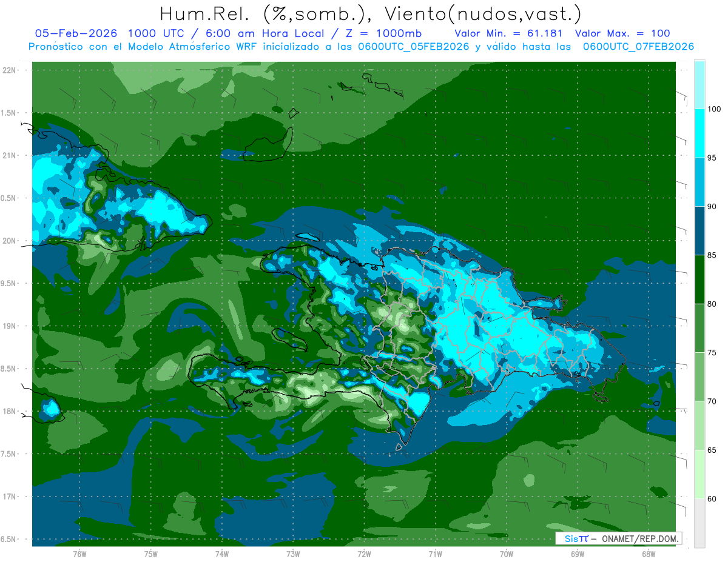Click the colorbar label "65"

point(712,450)
